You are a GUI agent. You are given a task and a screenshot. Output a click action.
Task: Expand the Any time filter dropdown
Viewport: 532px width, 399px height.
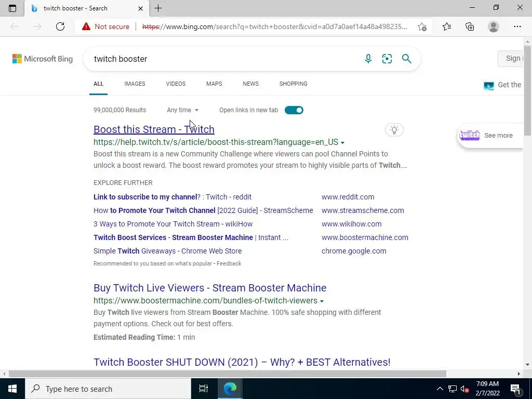tap(182, 110)
